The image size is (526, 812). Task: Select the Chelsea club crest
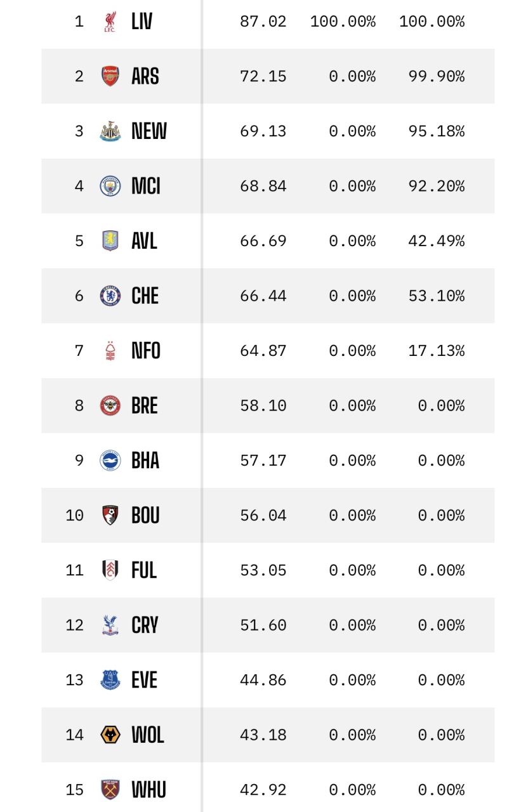pyautogui.click(x=110, y=296)
